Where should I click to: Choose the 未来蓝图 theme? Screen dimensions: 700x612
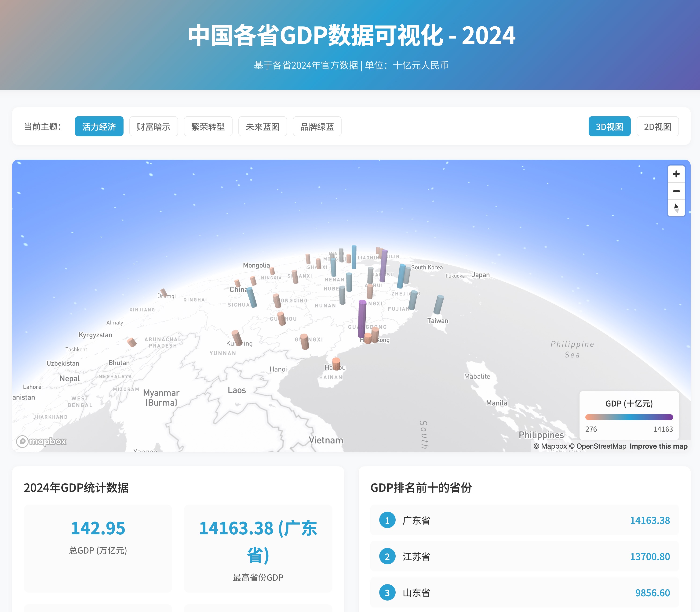pos(262,126)
